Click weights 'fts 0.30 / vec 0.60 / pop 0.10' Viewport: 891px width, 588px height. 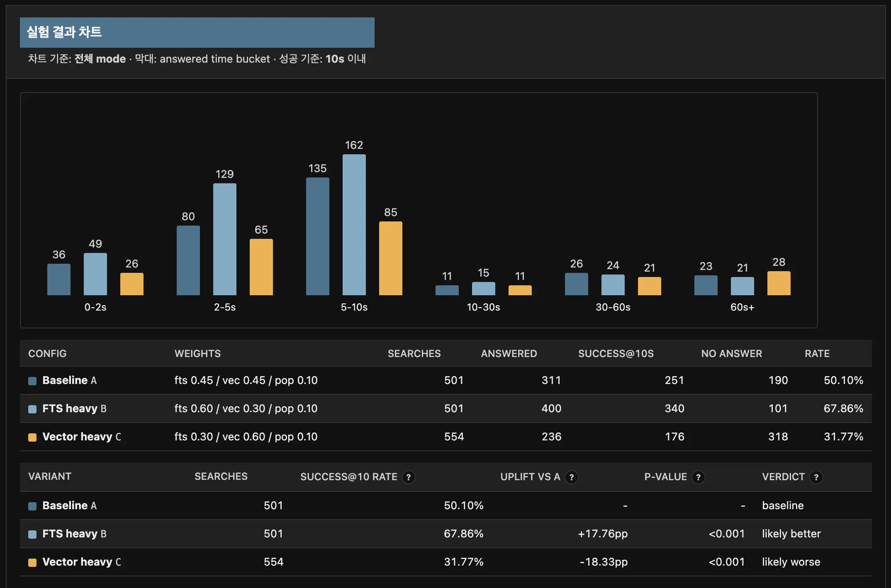pyautogui.click(x=246, y=437)
